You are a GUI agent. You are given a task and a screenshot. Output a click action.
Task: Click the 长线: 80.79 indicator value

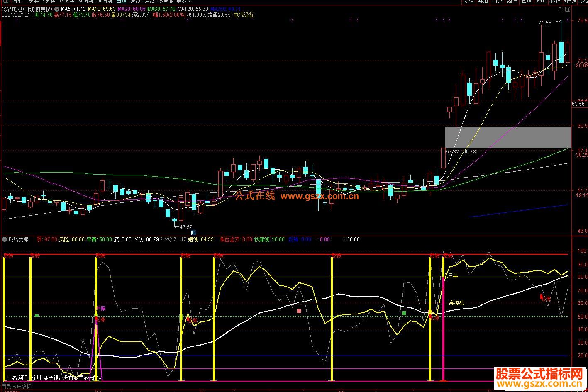point(146,239)
